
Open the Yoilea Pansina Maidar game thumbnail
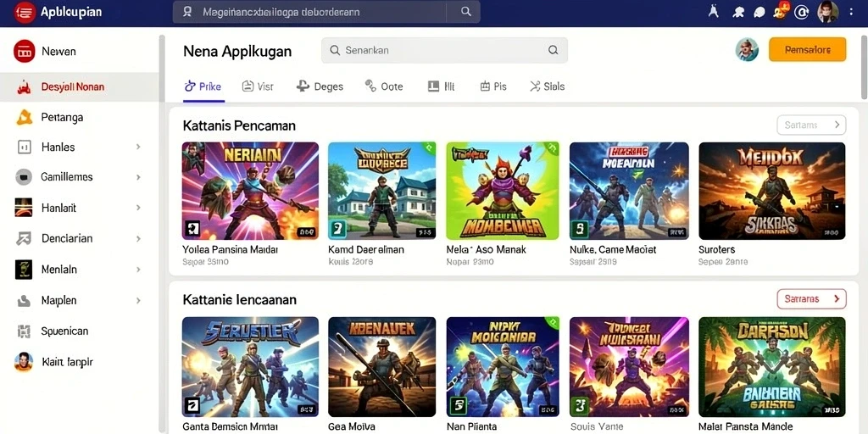click(x=250, y=191)
